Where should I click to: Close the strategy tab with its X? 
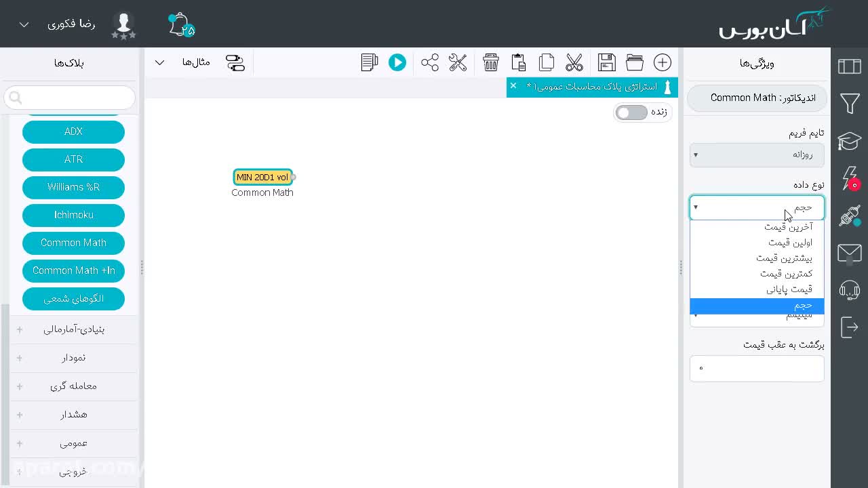[513, 85]
